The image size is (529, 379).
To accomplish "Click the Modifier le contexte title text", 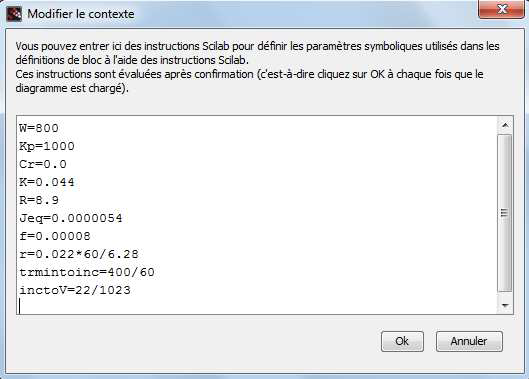I will coord(81,14).
